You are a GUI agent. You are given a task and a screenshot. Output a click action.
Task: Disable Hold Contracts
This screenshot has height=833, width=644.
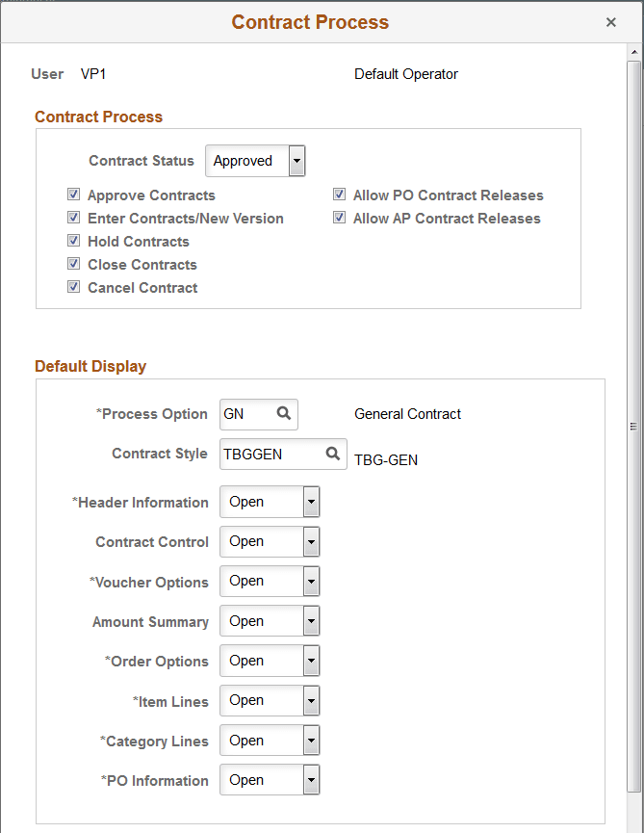click(74, 241)
